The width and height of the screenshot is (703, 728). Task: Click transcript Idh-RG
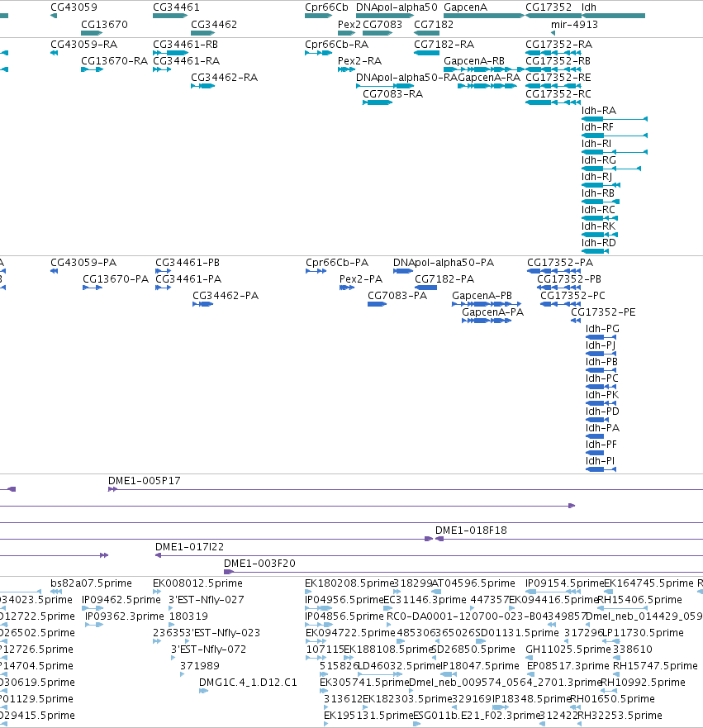tap(599, 160)
